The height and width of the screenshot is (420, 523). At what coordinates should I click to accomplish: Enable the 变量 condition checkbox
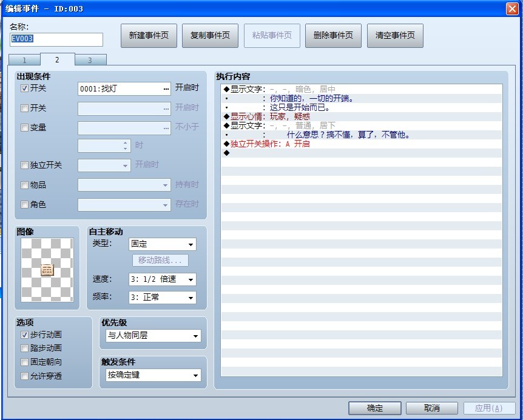(x=24, y=127)
